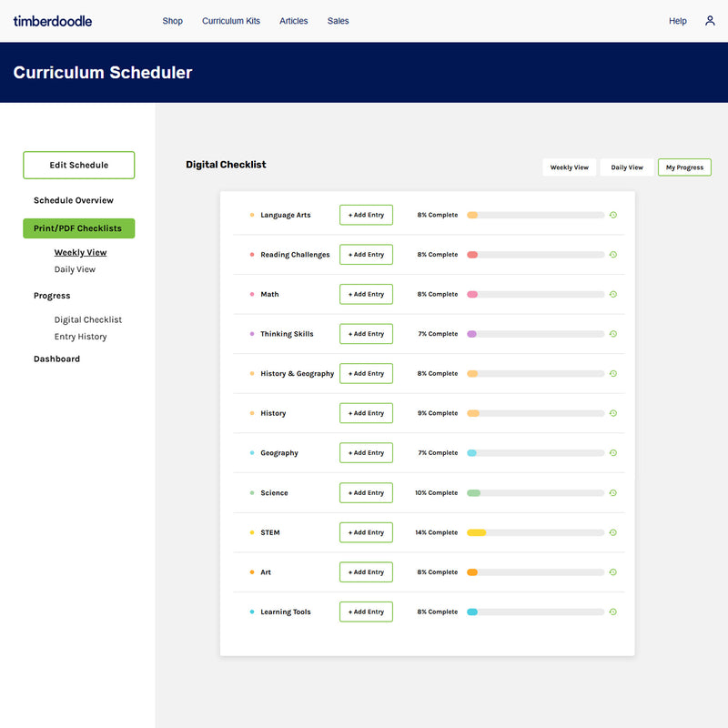Screen dimensions: 728x728
Task: Click the history icon in Science row
Action: click(613, 492)
